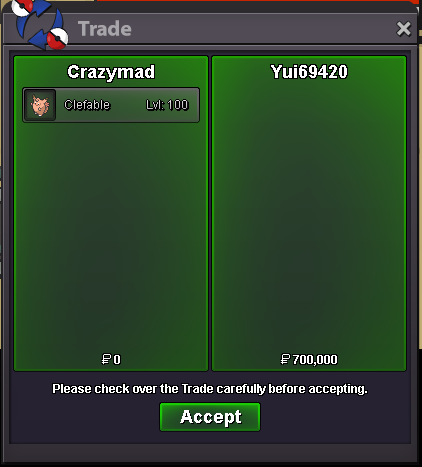
Task: Click the Trade window title text
Action: coord(105,29)
